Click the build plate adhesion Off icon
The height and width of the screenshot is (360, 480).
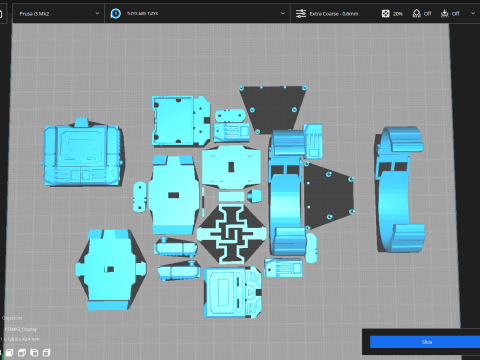coord(444,14)
